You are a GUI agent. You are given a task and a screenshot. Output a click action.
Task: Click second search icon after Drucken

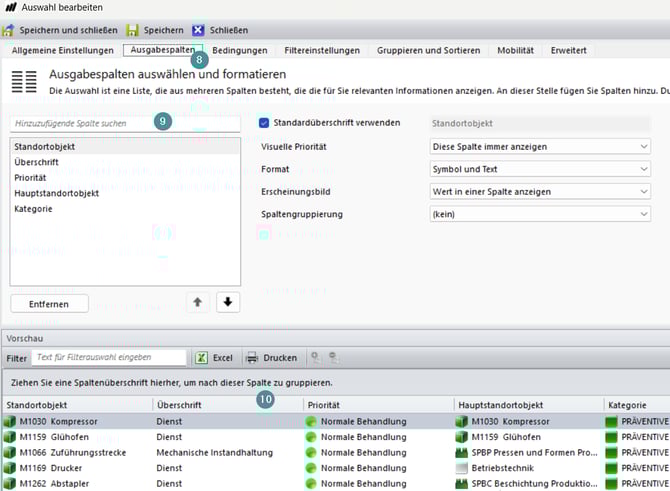(x=334, y=358)
